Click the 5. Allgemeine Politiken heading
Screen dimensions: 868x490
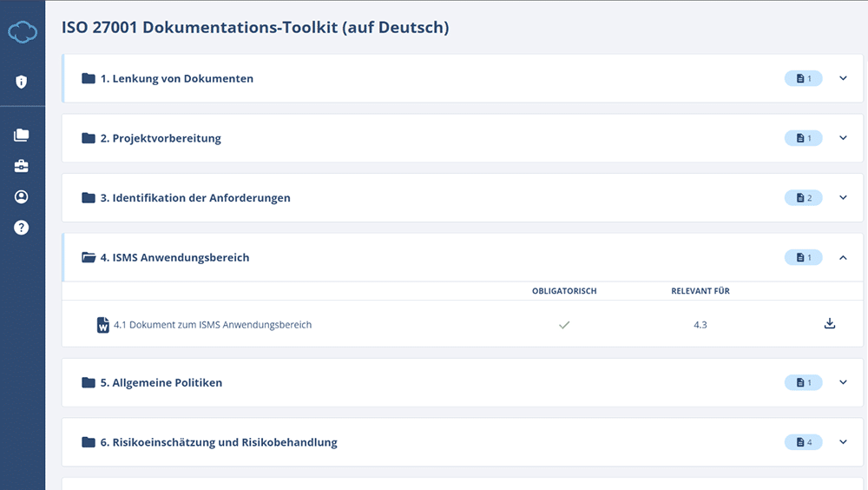[167, 382]
